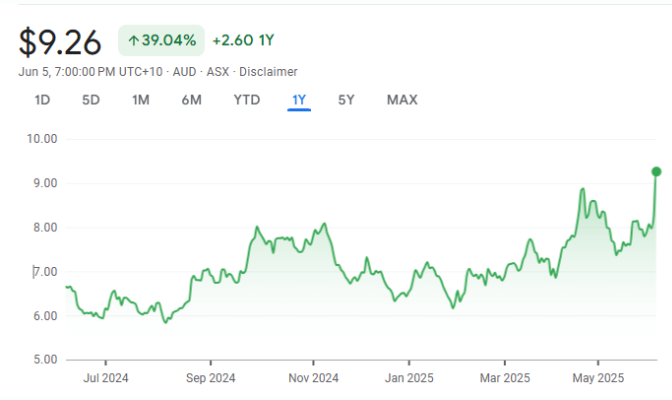Screen dimensions: 672x400
Task: Switch to the 5D range tab
Action: pos(91,100)
